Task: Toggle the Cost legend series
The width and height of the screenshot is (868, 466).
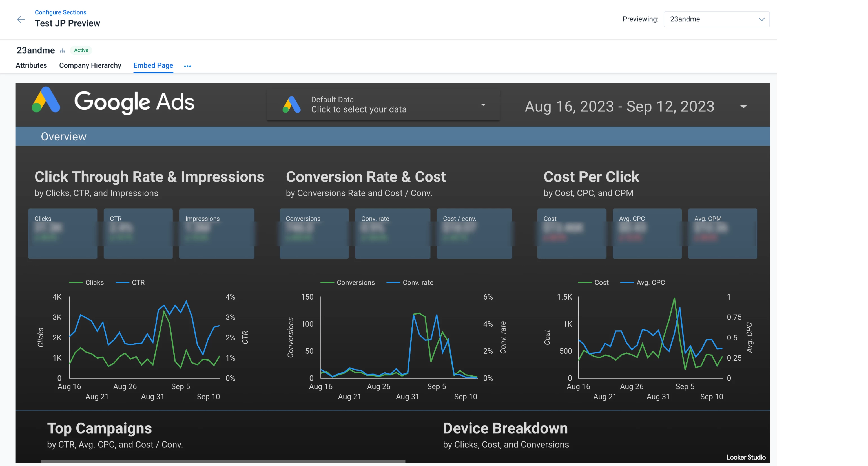Action: pos(601,283)
